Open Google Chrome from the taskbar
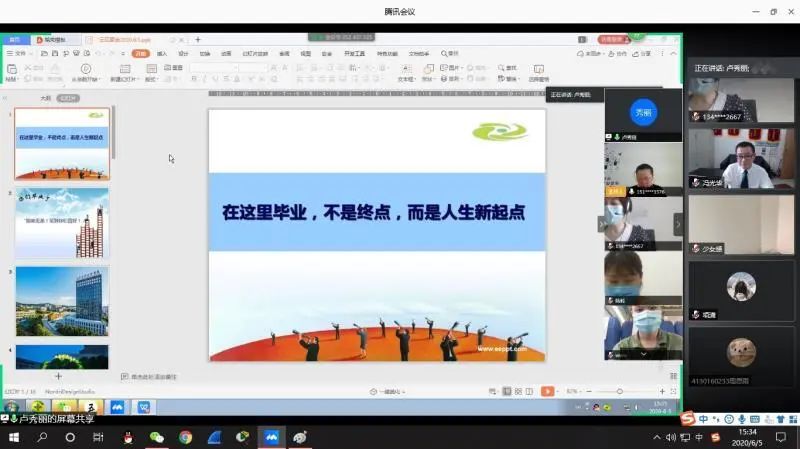The width and height of the screenshot is (800, 449). [185, 437]
